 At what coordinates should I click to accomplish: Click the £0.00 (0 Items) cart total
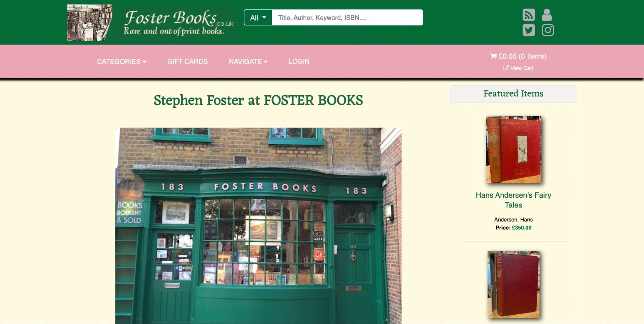pos(523,56)
